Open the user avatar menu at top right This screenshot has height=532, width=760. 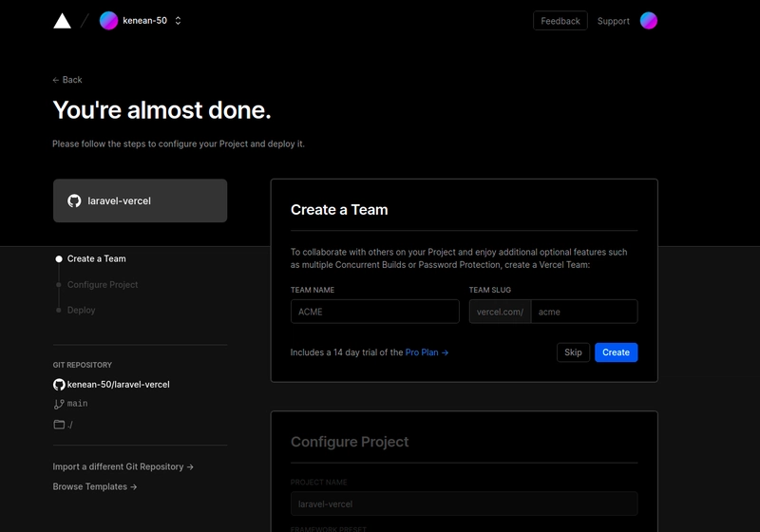pos(649,21)
